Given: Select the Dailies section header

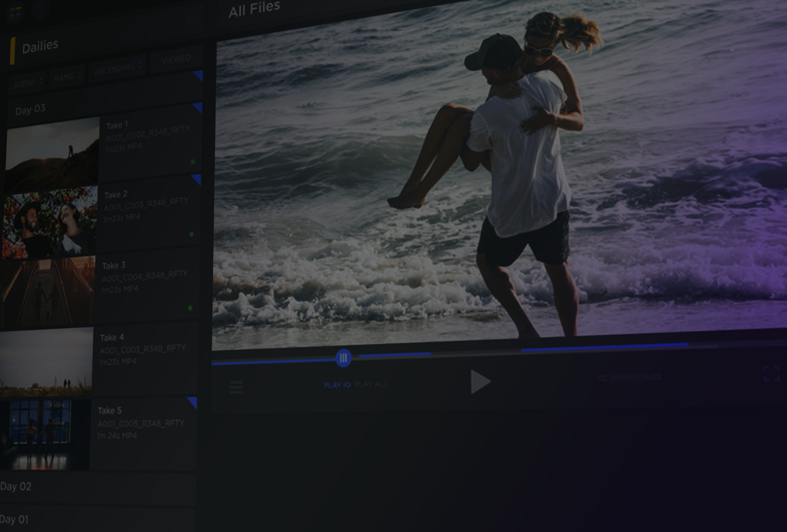Looking at the screenshot, I should (40, 47).
